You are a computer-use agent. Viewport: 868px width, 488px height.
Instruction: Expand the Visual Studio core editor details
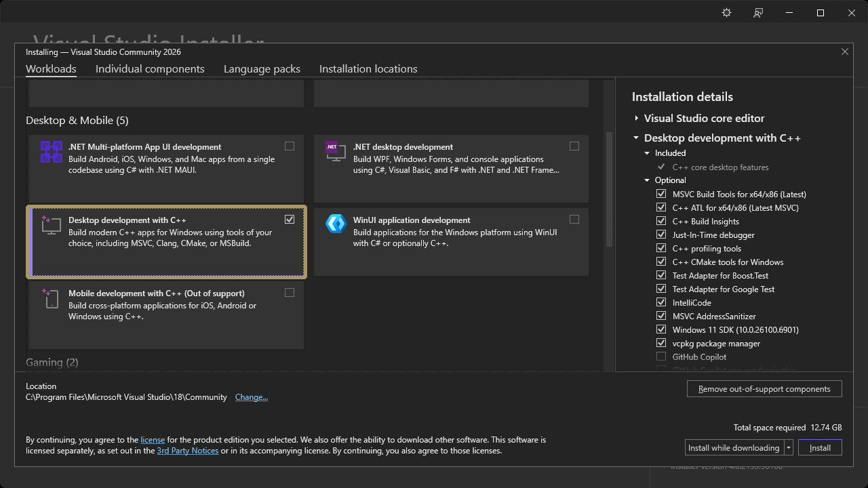click(636, 117)
